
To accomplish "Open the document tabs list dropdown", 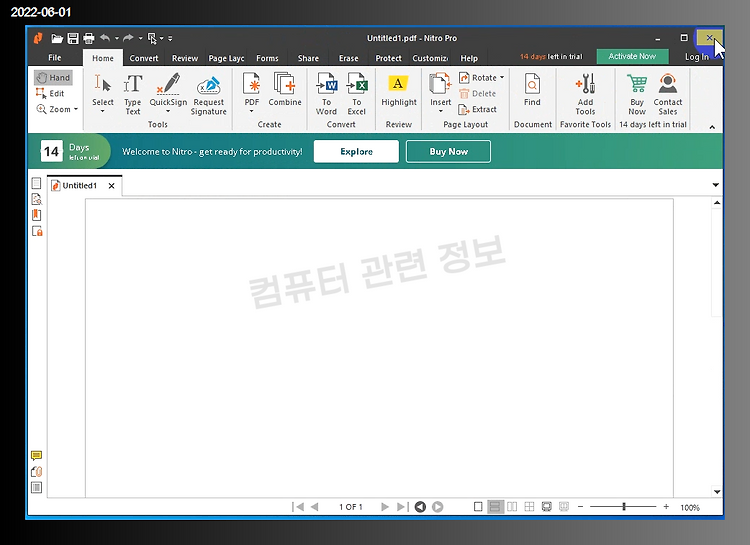I will [716, 185].
